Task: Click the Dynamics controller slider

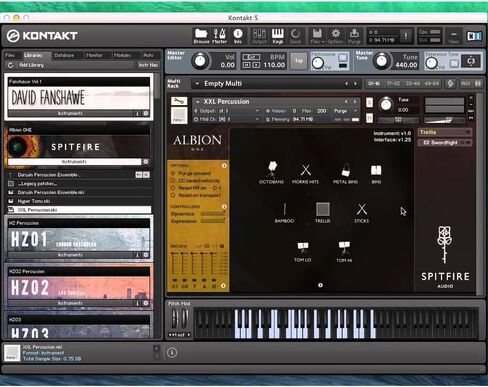Action: 213,214
